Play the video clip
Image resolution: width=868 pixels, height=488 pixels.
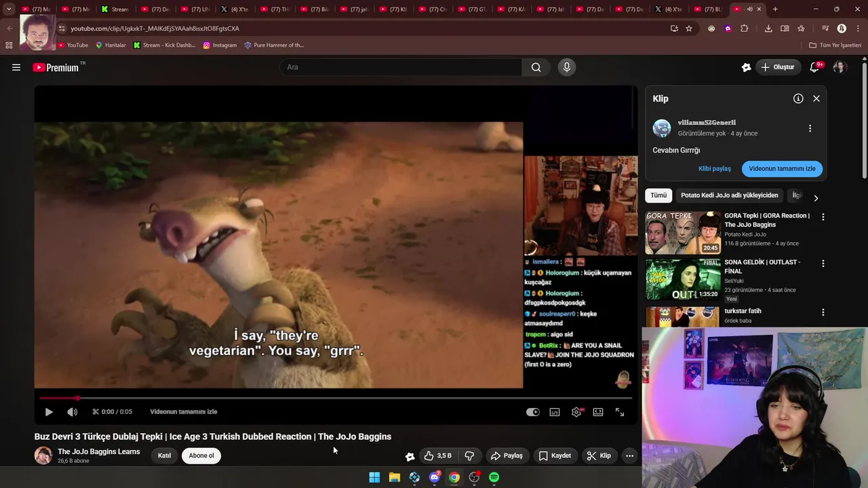click(x=49, y=411)
